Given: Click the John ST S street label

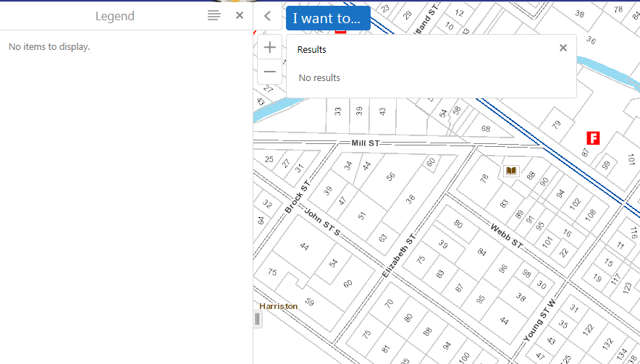Looking at the screenshot, I should 322,222.
